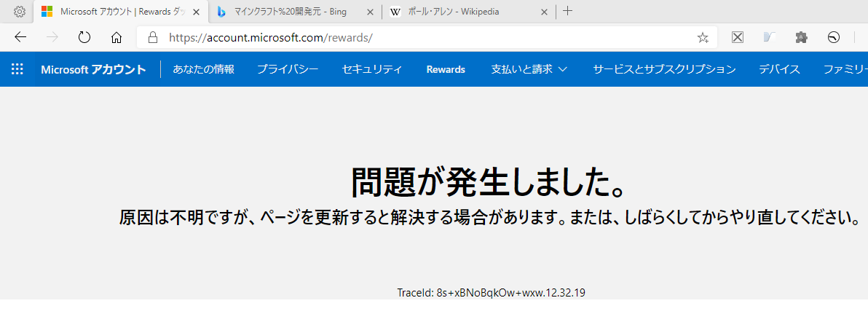Image resolution: width=868 pixels, height=314 pixels.
Task: Close the ポール・アレン Wikipedia tab
Action: pyautogui.click(x=544, y=12)
